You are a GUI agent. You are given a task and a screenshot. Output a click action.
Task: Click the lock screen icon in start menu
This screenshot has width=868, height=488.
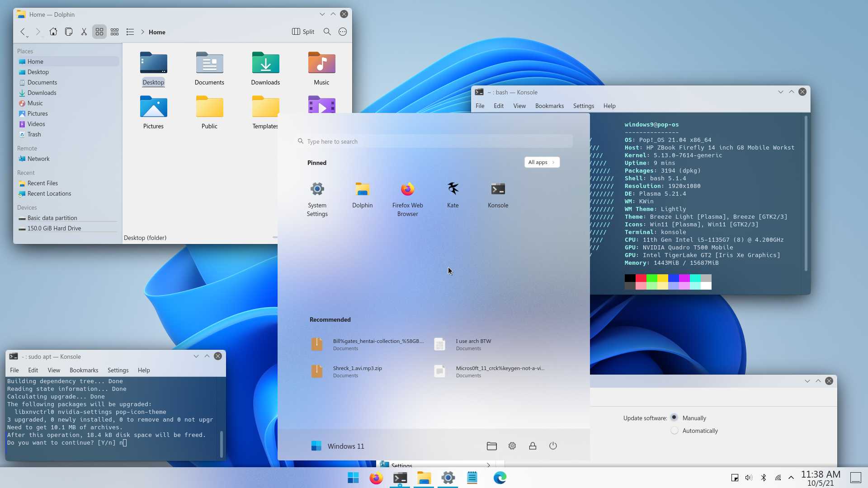533,446
